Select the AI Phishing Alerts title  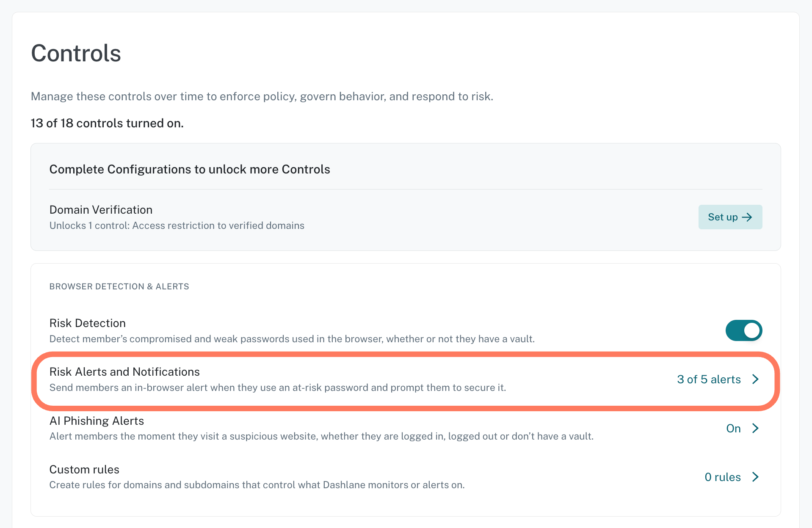click(x=97, y=421)
